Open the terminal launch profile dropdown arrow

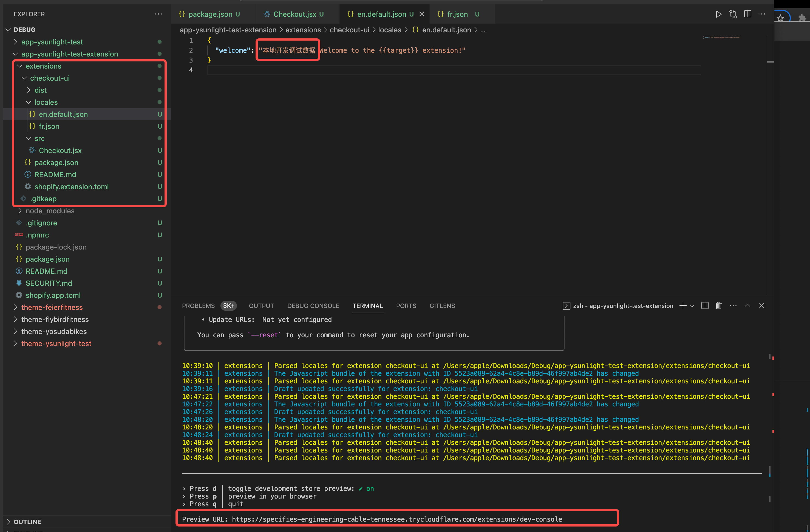[692, 306]
